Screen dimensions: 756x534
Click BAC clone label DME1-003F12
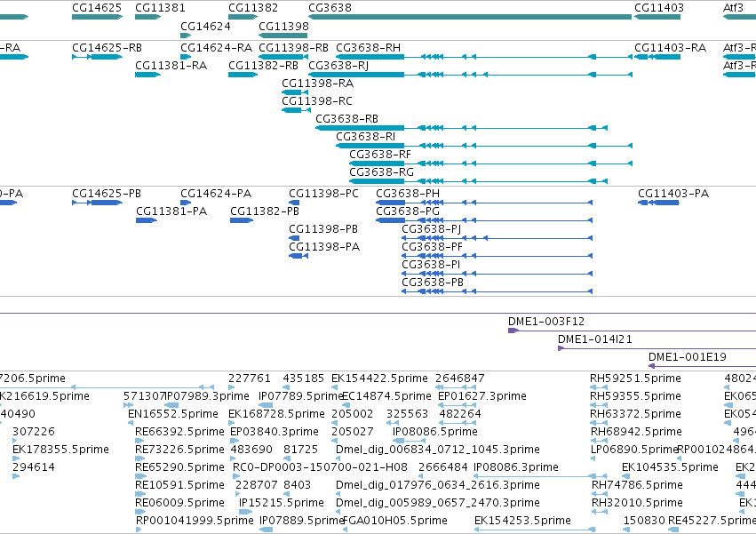click(545, 322)
